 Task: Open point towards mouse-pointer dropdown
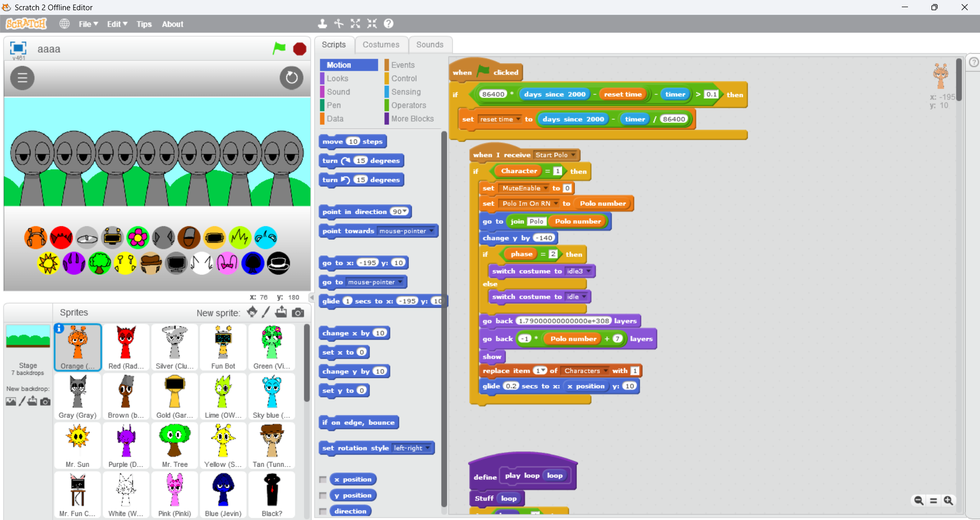point(432,231)
